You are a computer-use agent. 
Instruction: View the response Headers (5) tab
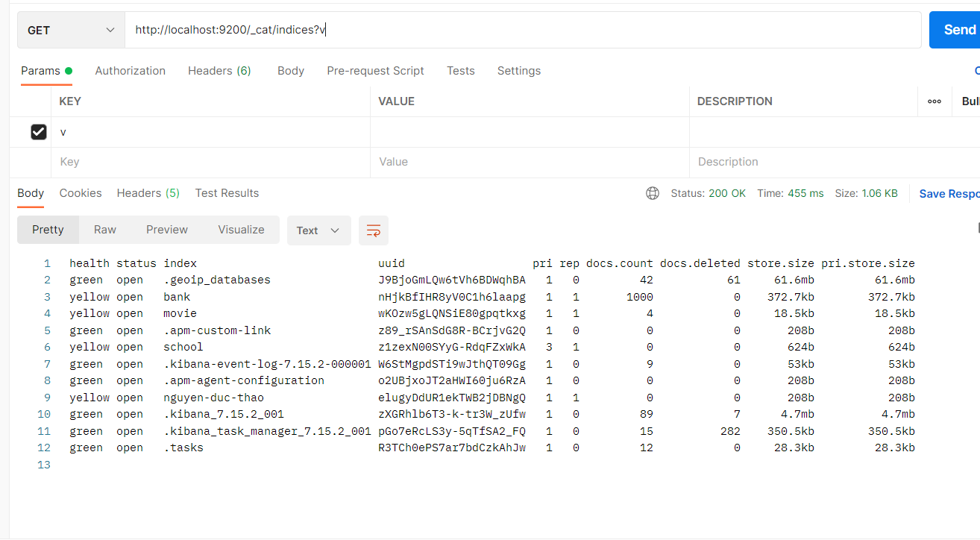tap(148, 193)
